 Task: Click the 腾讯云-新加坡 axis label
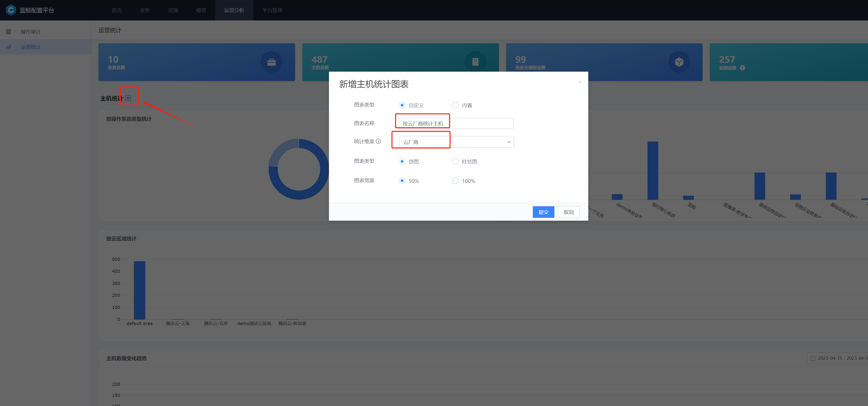point(292,323)
